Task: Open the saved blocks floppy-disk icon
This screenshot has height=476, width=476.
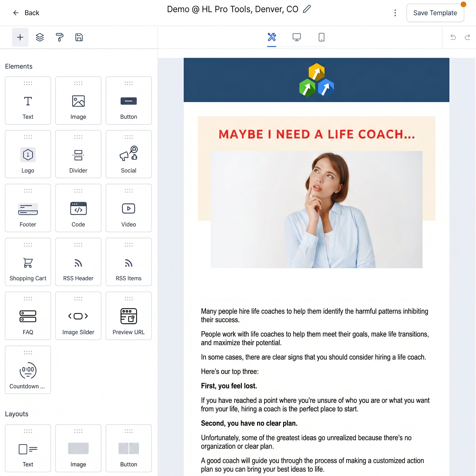Action: click(x=79, y=37)
